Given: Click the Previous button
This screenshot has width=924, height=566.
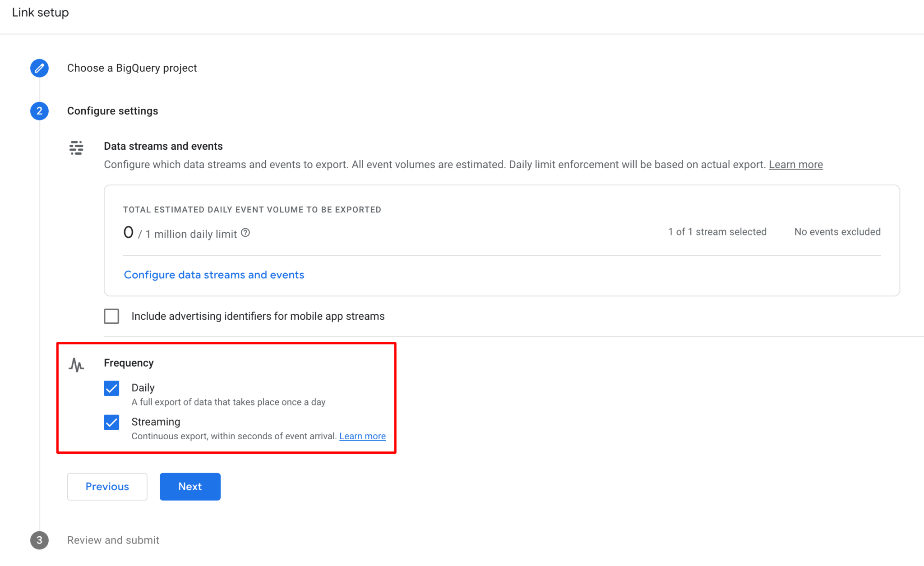Looking at the screenshot, I should tap(107, 487).
